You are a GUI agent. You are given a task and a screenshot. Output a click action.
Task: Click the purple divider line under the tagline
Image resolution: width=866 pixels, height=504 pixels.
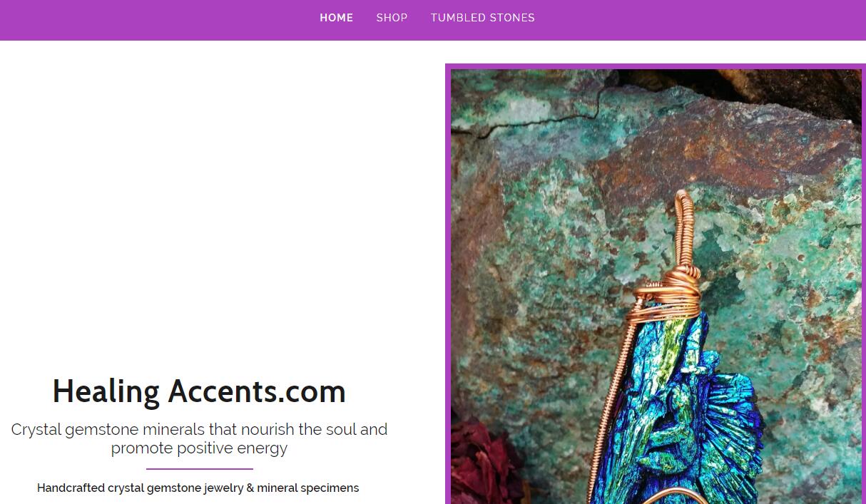(199, 469)
